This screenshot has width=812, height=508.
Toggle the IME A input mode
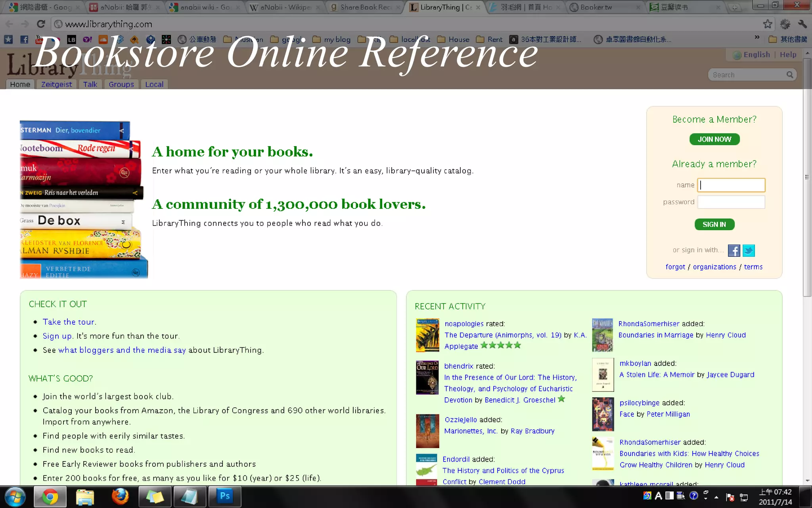[x=659, y=495]
